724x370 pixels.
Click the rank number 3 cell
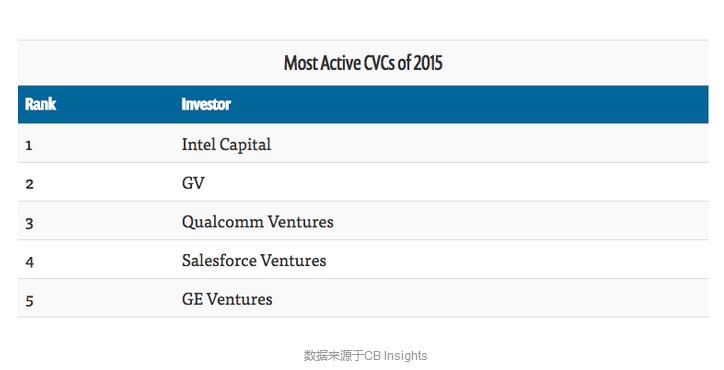30,224
